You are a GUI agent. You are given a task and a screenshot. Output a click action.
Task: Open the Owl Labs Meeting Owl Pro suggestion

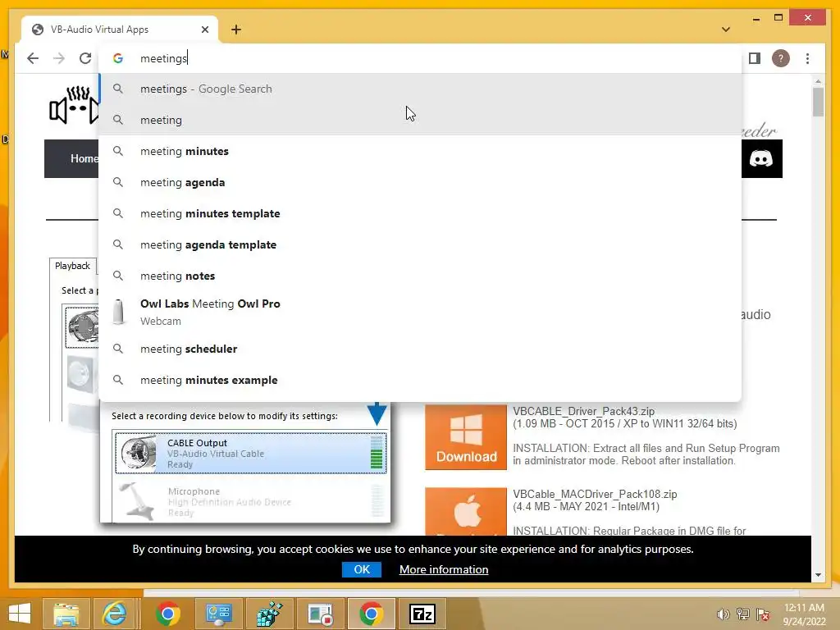coord(421,312)
